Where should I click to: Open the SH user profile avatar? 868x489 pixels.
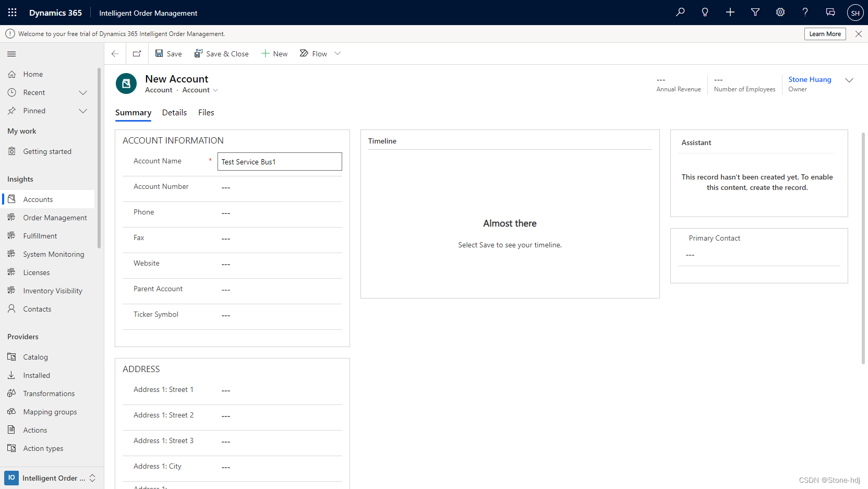[x=855, y=13]
